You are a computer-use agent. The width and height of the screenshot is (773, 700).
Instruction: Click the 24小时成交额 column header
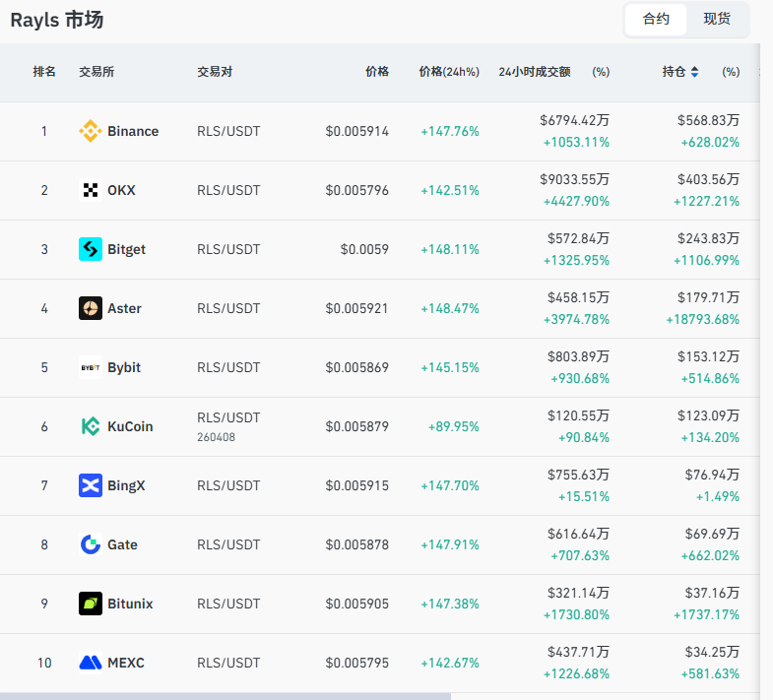click(535, 72)
